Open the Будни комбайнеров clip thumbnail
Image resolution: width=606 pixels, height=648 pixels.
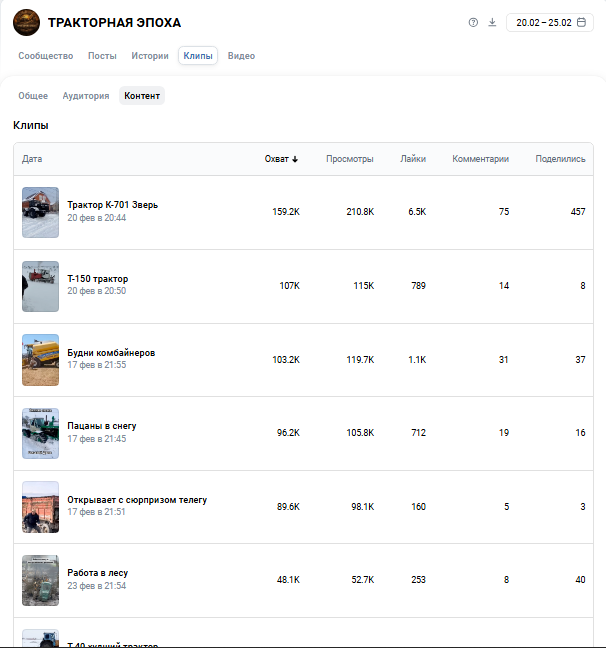point(41,360)
